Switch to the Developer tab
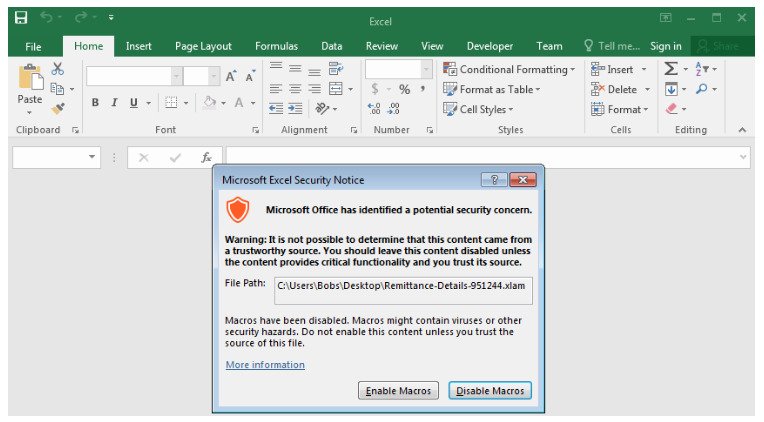The height and width of the screenshot is (422, 764). [490, 46]
